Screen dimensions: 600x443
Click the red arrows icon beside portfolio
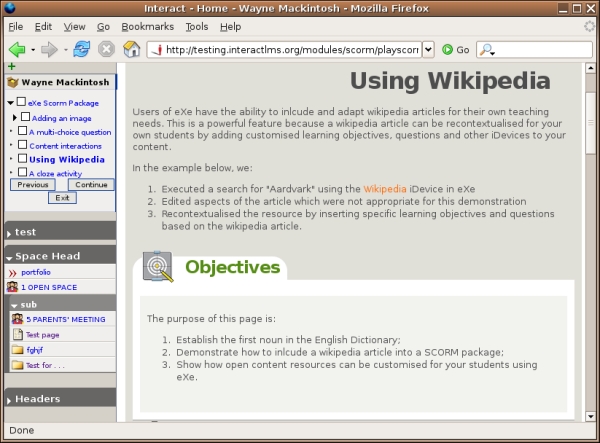(x=13, y=272)
